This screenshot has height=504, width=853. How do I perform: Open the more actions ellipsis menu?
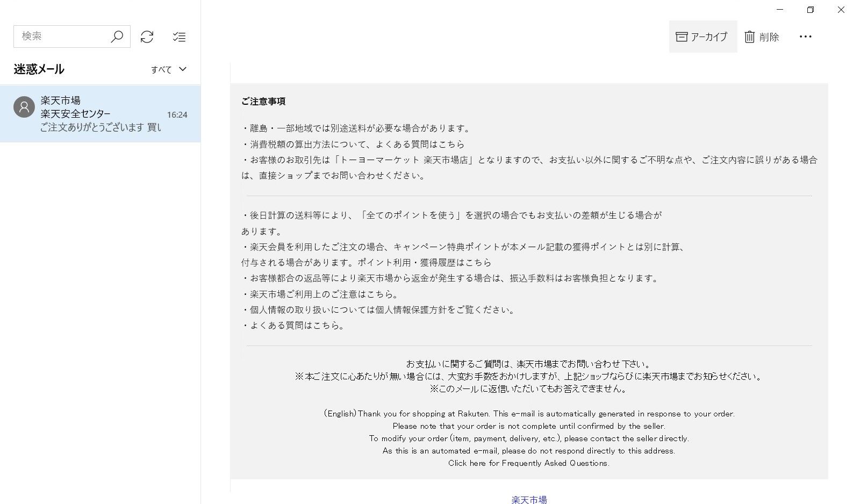click(x=805, y=37)
